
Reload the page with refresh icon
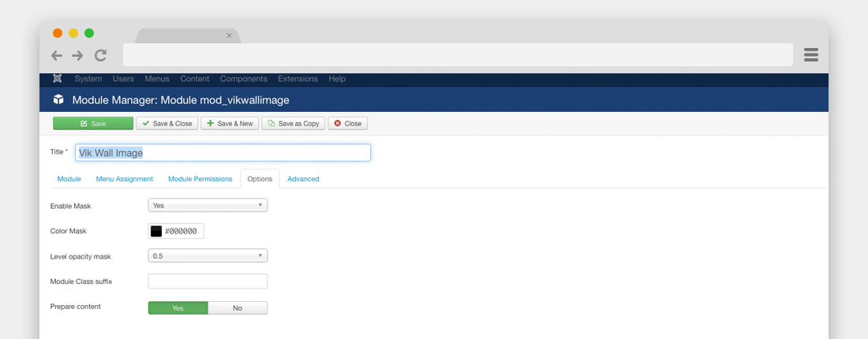pos(100,55)
